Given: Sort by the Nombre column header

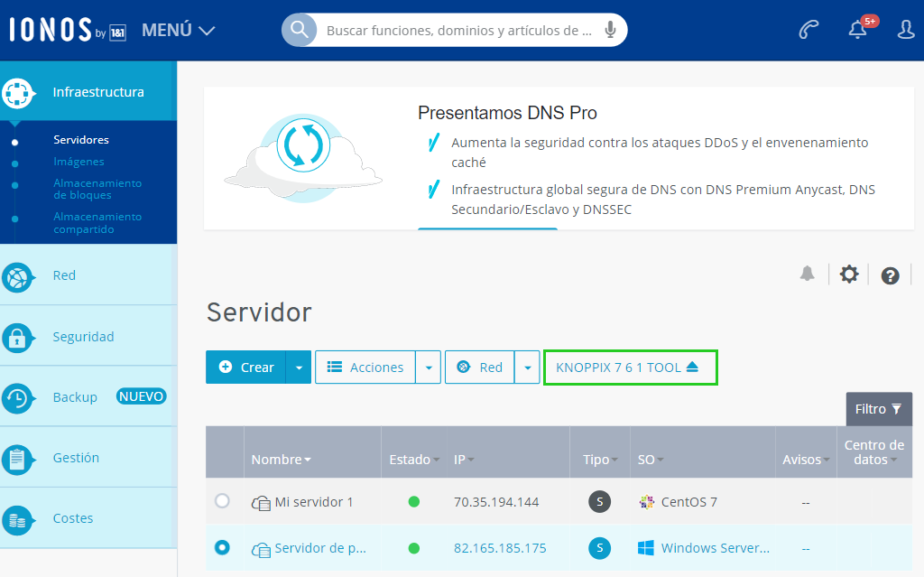Looking at the screenshot, I should pos(282,460).
